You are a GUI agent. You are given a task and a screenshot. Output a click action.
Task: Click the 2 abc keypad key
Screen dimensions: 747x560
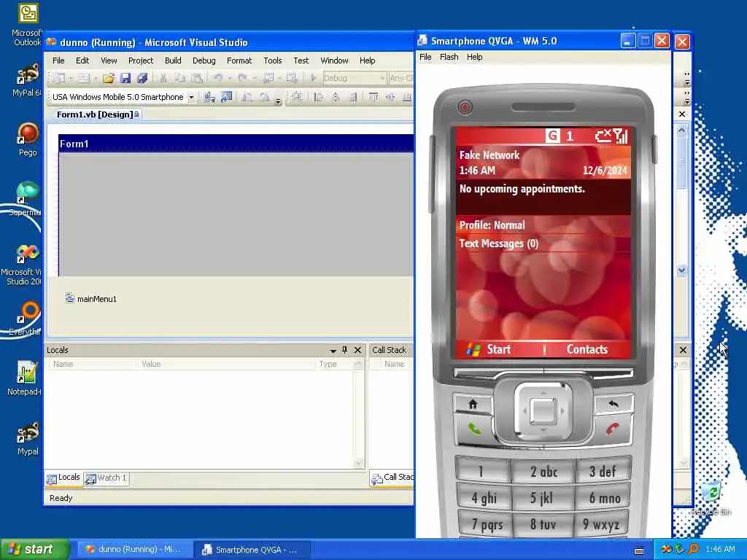click(543, 472)
